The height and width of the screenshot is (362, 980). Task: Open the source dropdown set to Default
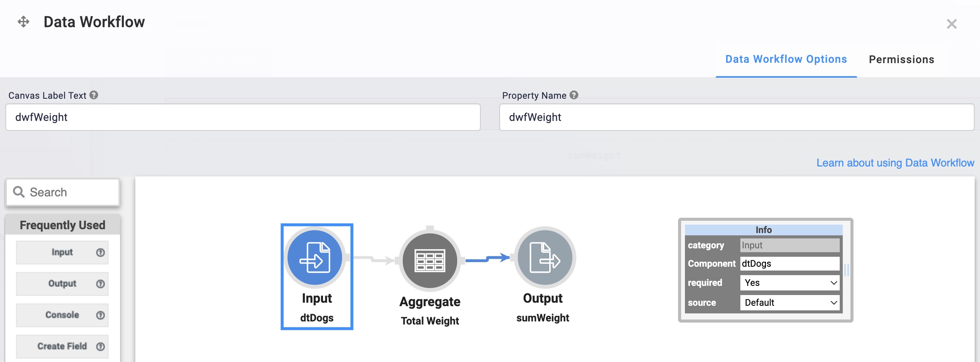point(790,303)
